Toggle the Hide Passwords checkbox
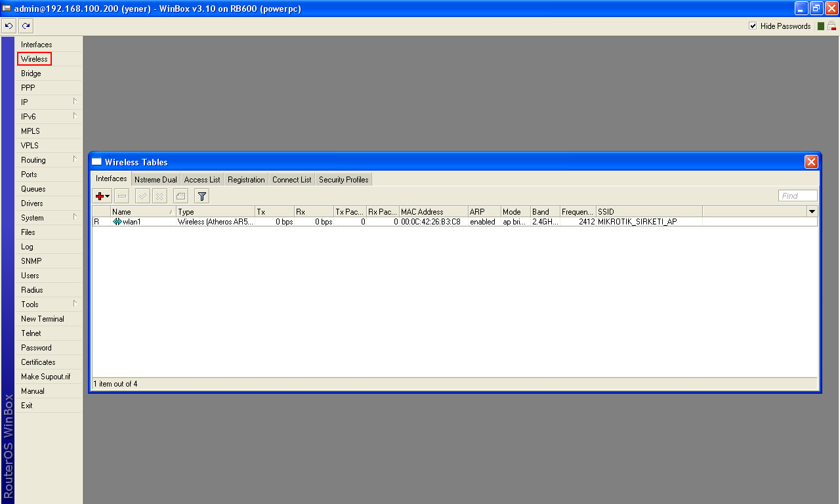 [753, 26]
